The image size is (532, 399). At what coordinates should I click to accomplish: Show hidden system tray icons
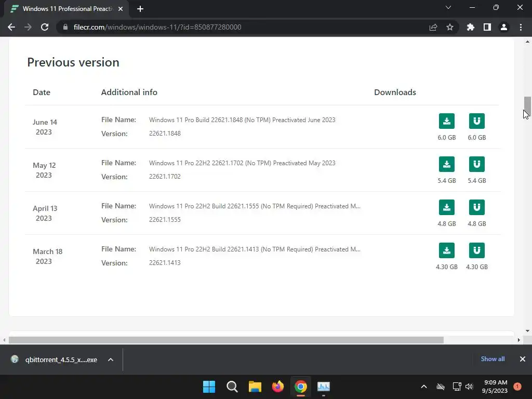pyautogui.click(x=424, y=387)
